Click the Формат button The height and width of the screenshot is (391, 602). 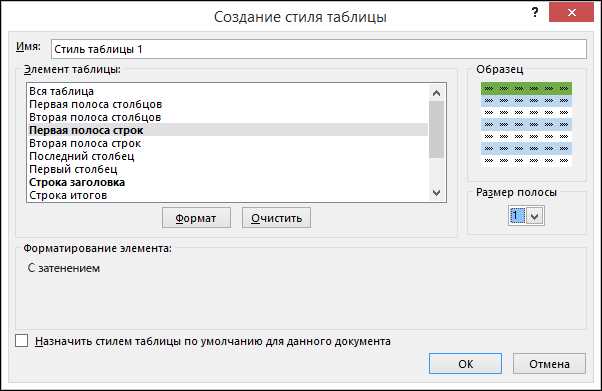tap(196, 218)
